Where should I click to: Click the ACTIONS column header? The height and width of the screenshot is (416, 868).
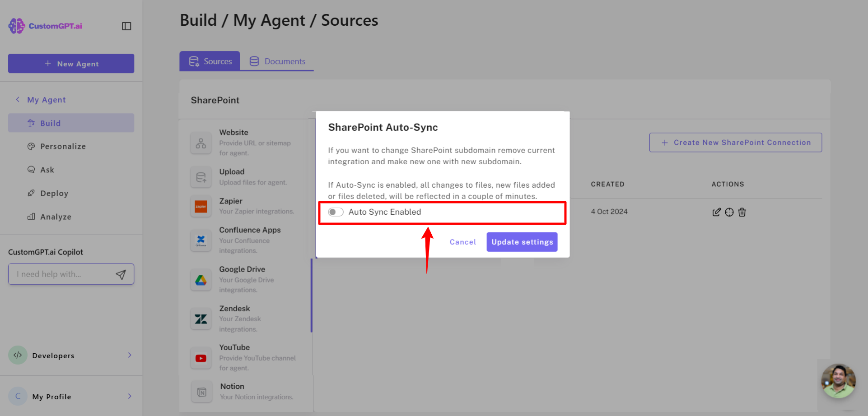tap(728, 184)
